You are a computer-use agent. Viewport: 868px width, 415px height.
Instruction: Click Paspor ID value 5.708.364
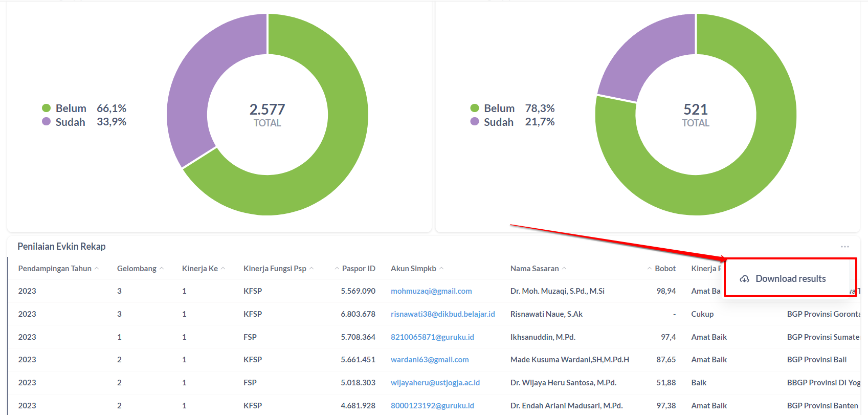click(x=358, y=337)
